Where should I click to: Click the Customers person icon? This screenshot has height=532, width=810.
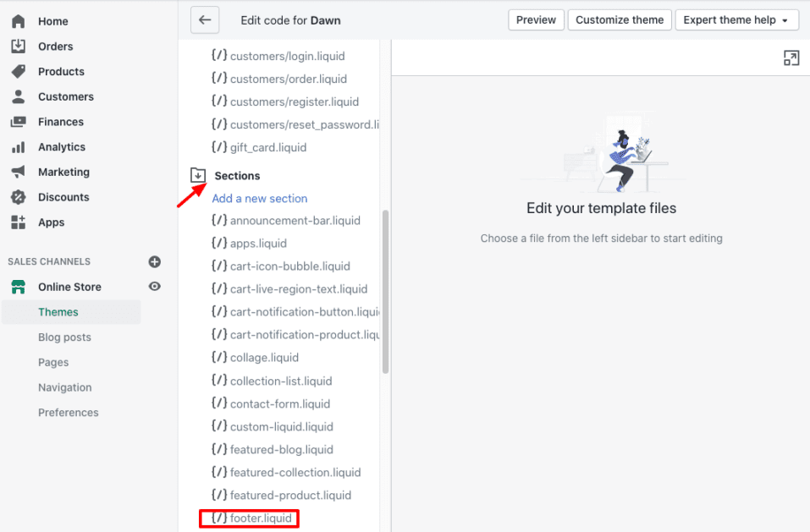pyautogui.click(x=18, y=96)
